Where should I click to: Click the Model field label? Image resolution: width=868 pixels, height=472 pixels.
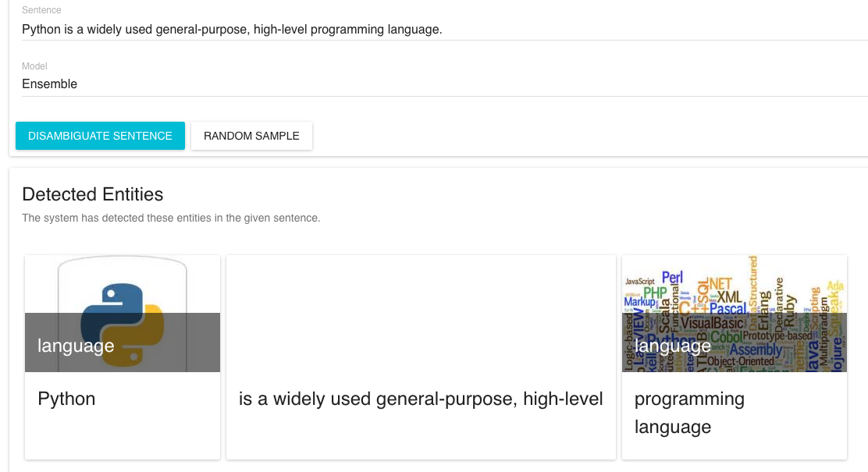pyautogui.click(x=34, y=66)
